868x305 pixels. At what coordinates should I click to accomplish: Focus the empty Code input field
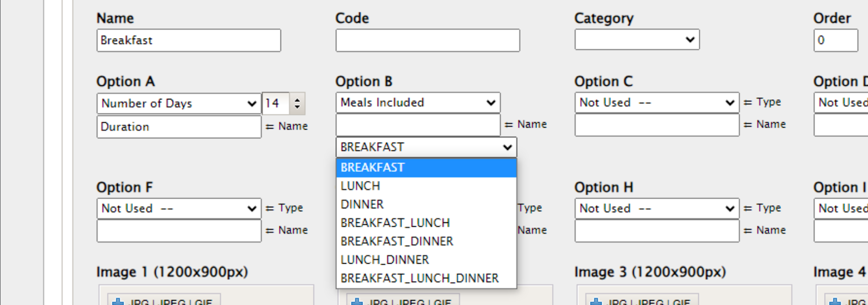[x=427, y=41]
